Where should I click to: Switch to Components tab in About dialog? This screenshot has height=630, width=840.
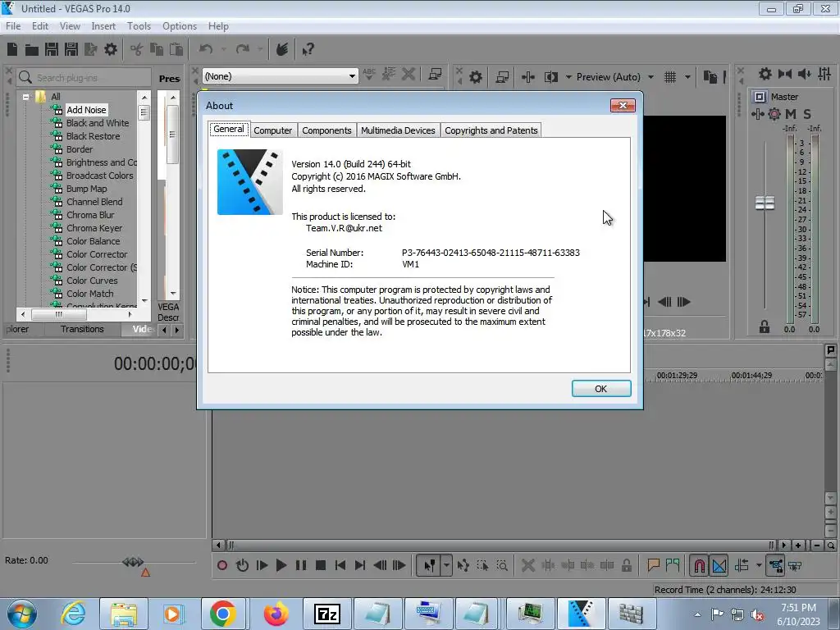(x=326, y=130)
